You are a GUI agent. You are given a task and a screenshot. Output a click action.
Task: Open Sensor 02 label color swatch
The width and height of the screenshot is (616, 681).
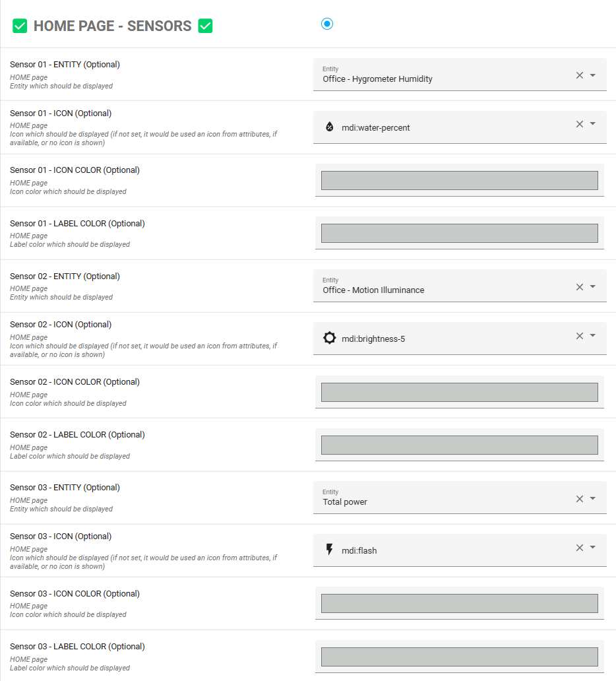point(459,445)
